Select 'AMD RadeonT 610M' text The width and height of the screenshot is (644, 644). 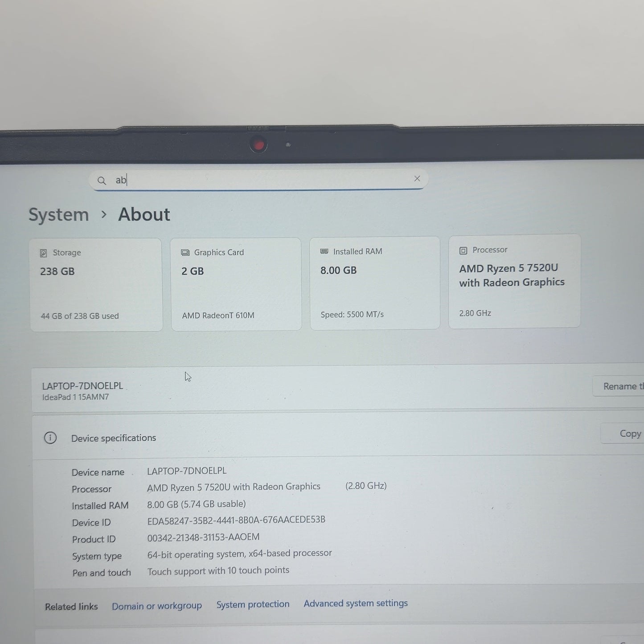218,316
